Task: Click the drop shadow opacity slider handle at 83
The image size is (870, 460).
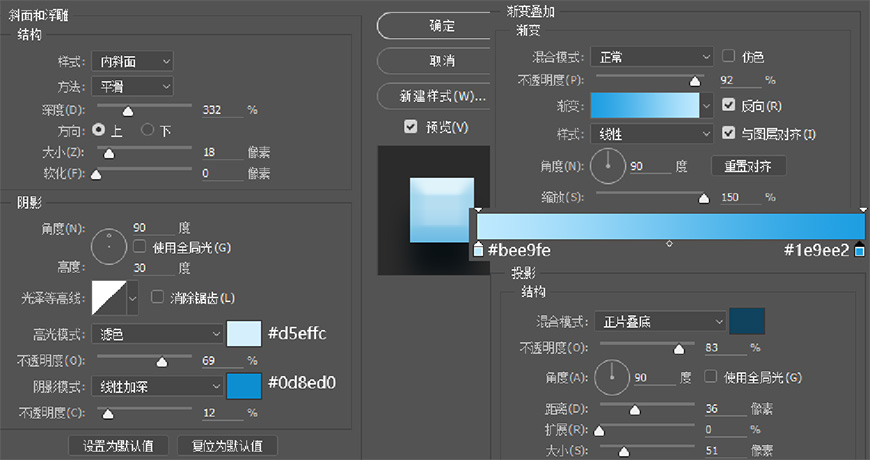Action: (x=679, y=350)
